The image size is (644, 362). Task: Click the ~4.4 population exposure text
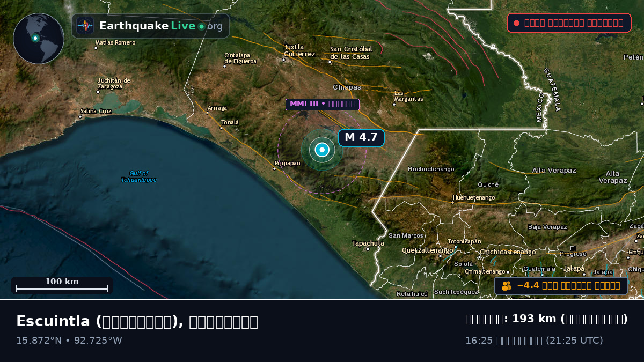tap(568, 285)
